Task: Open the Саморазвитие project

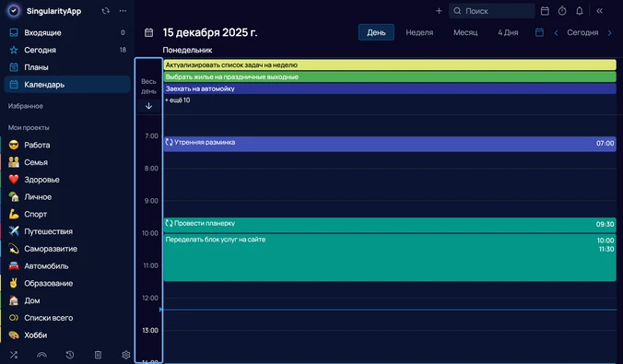Action: [x=66, y=249]
